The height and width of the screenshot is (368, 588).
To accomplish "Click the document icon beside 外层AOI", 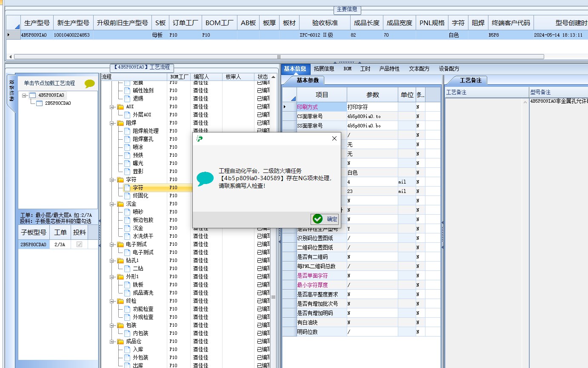I will click(x=127, y=115).
